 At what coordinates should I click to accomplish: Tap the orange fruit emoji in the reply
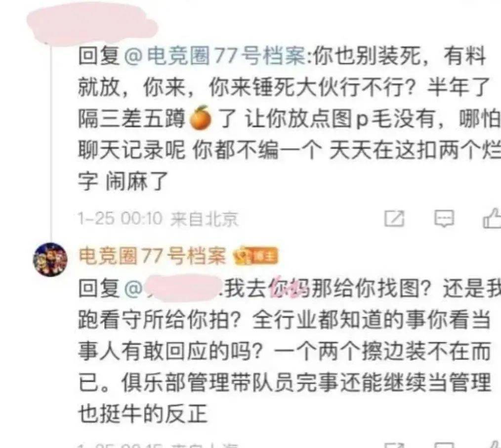(x=201, y=118)
